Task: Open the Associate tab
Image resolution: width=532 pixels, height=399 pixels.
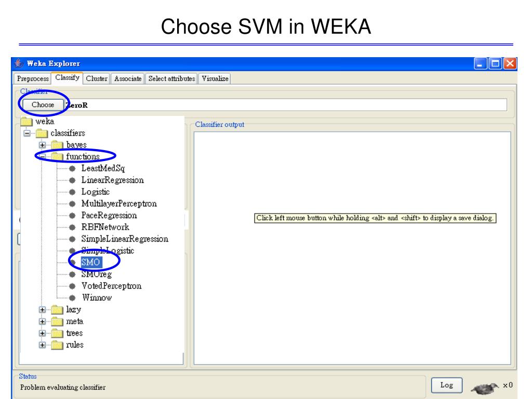Action: [x=128, y=78]
